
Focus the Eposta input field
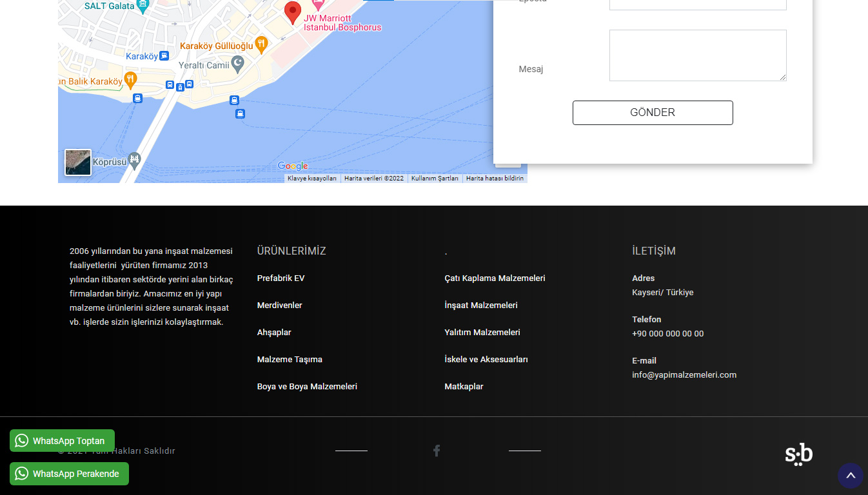point(698,4)
